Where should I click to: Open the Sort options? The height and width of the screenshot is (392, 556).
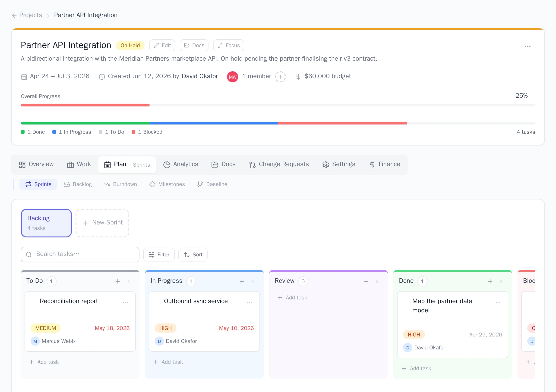[x=193, y=254]
